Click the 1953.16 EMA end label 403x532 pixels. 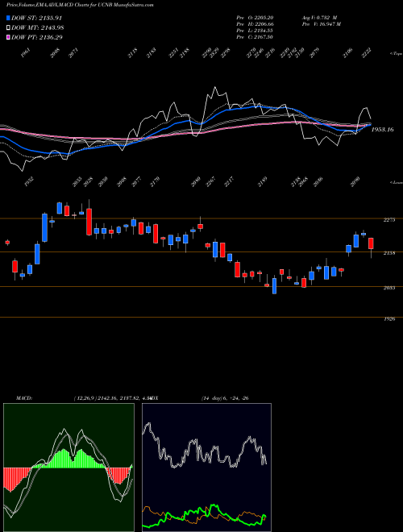(x=383, y=130)
